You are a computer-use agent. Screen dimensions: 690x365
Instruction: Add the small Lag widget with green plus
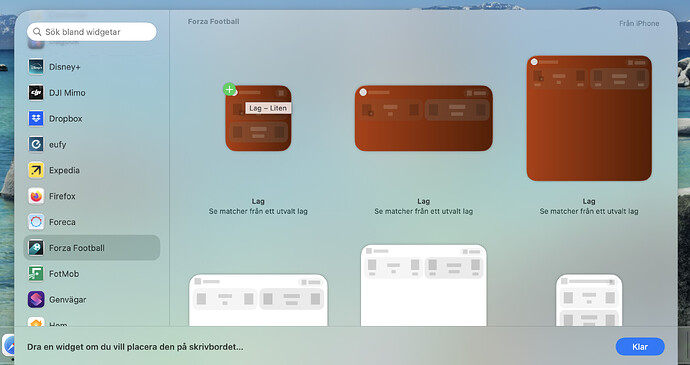pos(229,89)
